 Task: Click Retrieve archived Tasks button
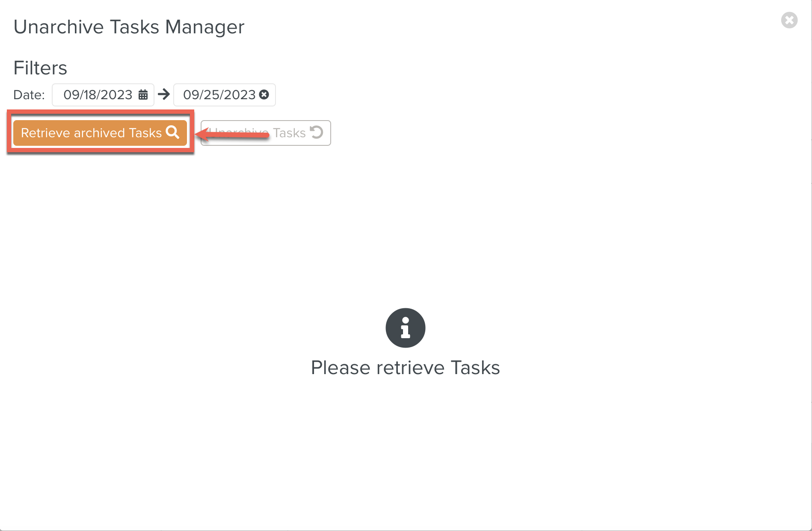[x=100, y=133]
